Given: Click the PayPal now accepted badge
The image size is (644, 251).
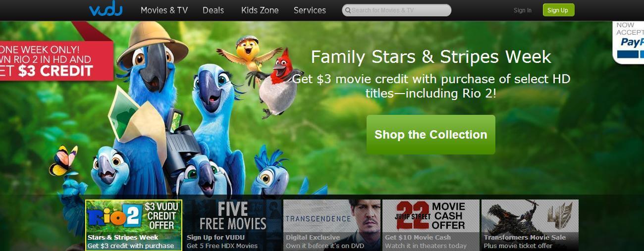Looking at the screenshot, I should (629, 42).
